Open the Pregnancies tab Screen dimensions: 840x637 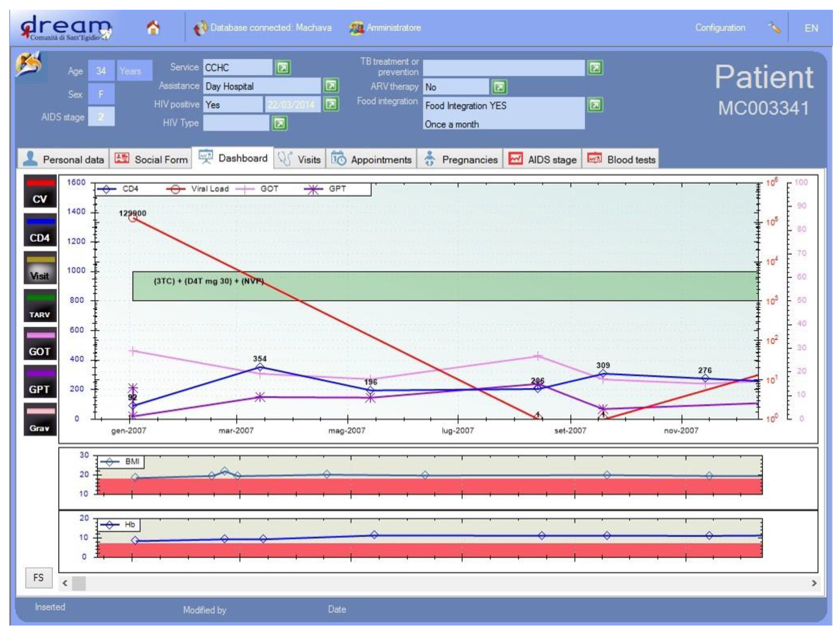(x=460, y=159)
